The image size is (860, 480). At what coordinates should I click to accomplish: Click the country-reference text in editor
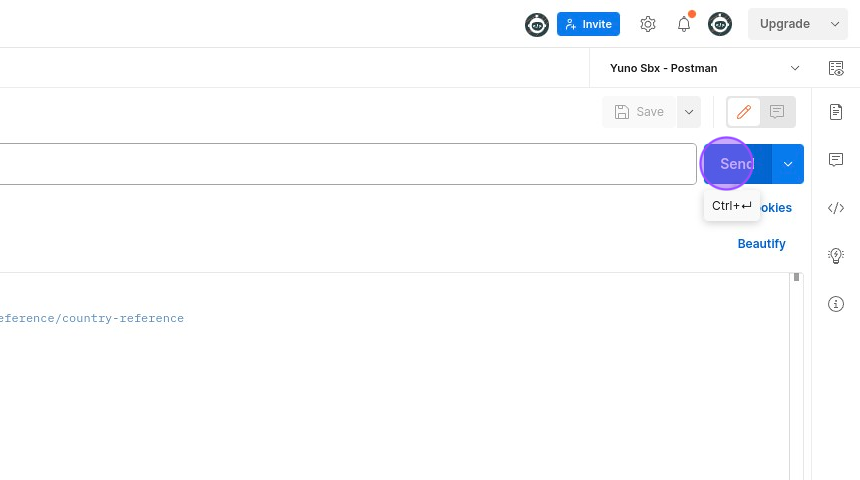[x=123, y=318]
